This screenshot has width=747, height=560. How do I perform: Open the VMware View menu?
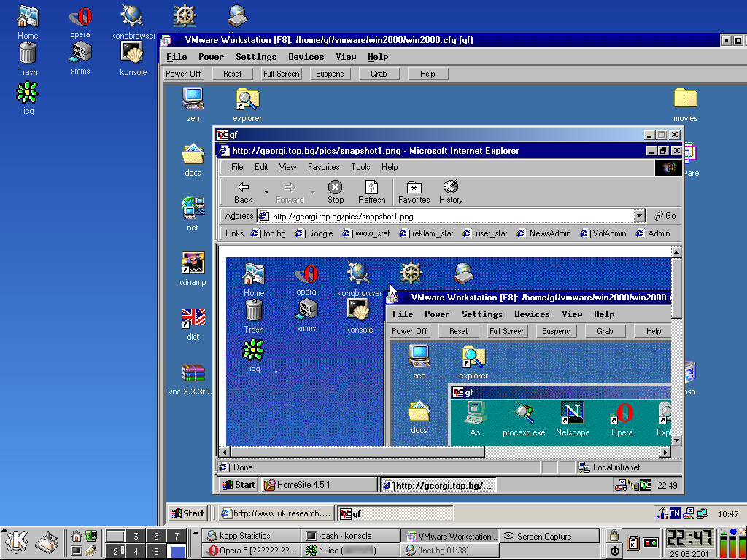pyautogui.click(x=346, y=57)
